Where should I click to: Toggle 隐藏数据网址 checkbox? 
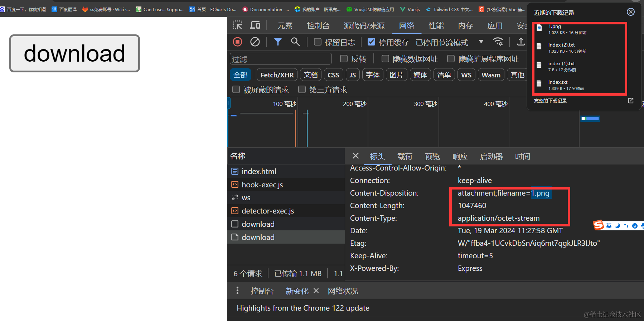pyautogui.click(x=385, y=58)
